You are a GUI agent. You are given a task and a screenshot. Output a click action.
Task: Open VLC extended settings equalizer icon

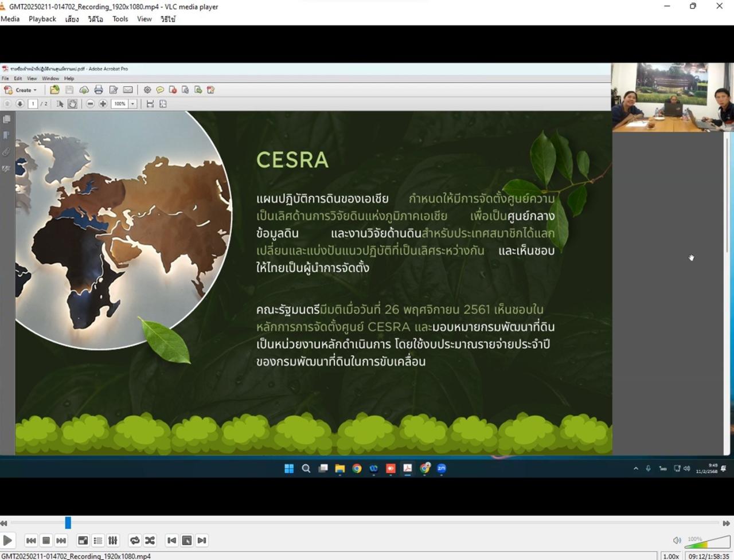[x=113, y=540]
